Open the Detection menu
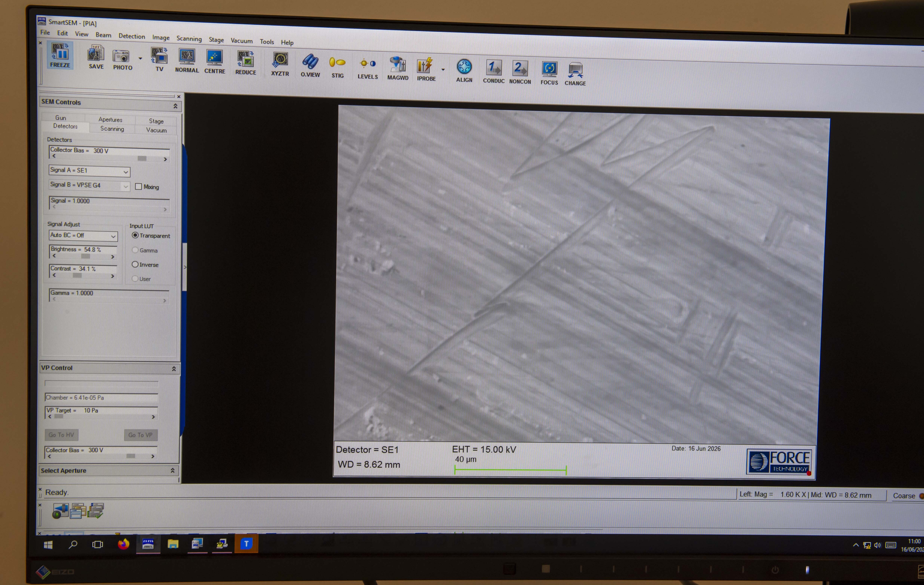Image resolution: width=924 pixels, height=585 pixels. pyautogui.click(x=132, y=36)
